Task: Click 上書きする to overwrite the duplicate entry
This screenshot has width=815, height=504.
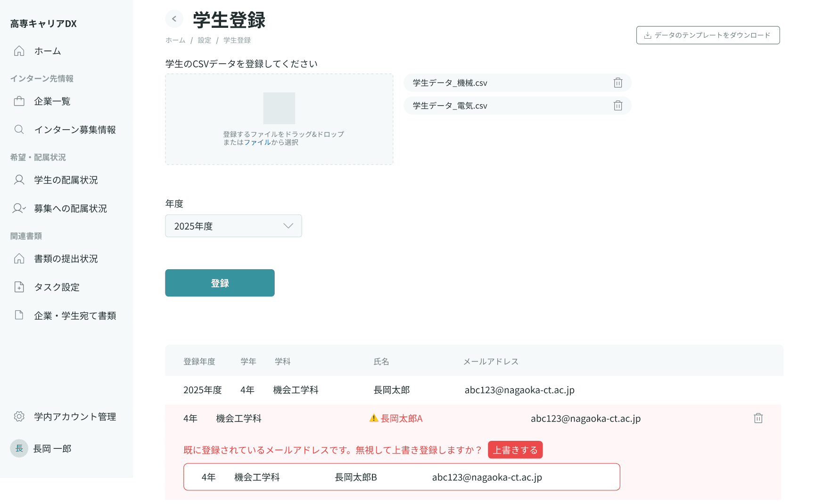Action: click(515, 449)
